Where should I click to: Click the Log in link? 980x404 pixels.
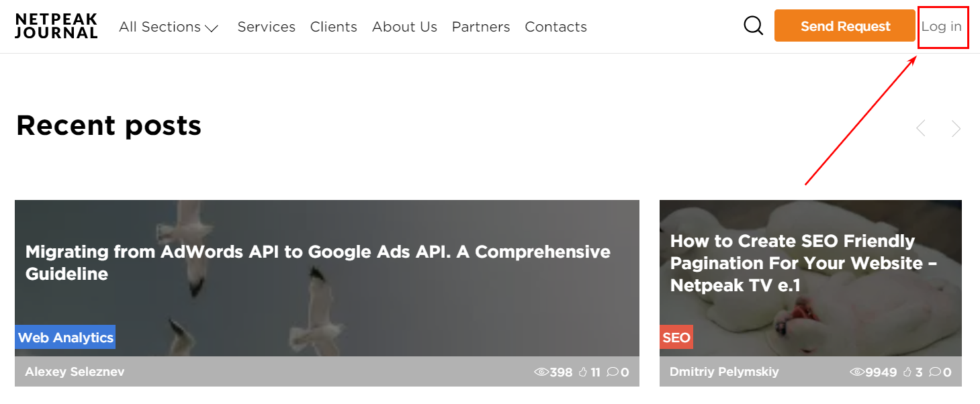click(942, 27)
